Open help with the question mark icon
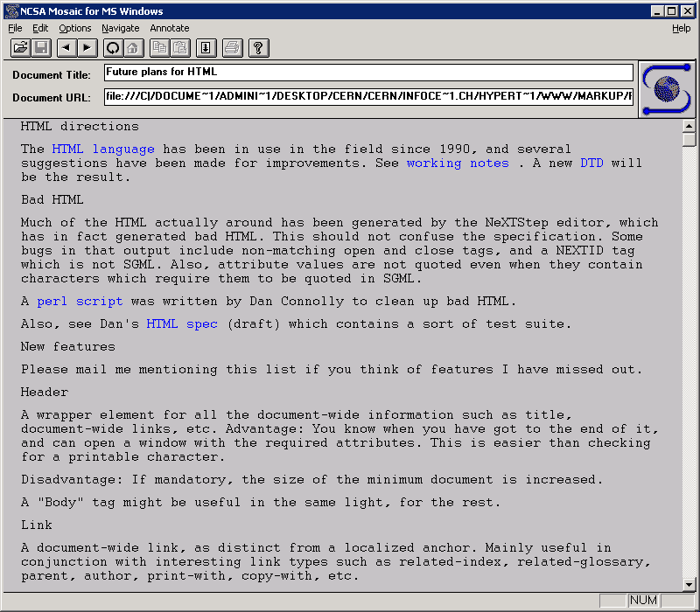700x612 pixels. click(x=258, y=48)
